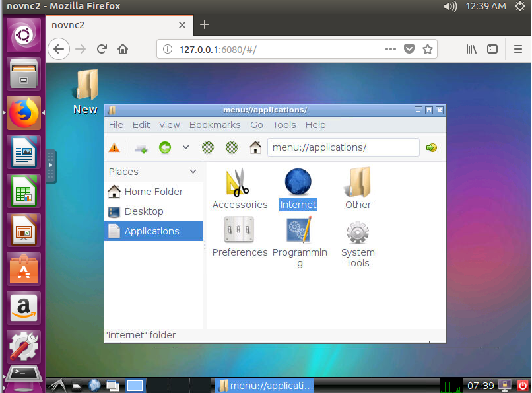The width and height of the screenshot is (532, 393).
Task: Click the red power logout icon
Action: [523, 386]
